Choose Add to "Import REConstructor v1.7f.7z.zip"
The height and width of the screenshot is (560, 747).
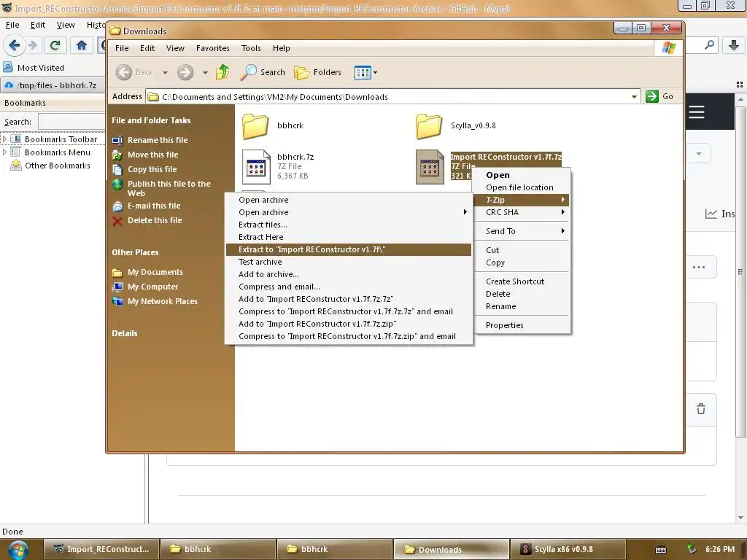click(x=348, y=324)
